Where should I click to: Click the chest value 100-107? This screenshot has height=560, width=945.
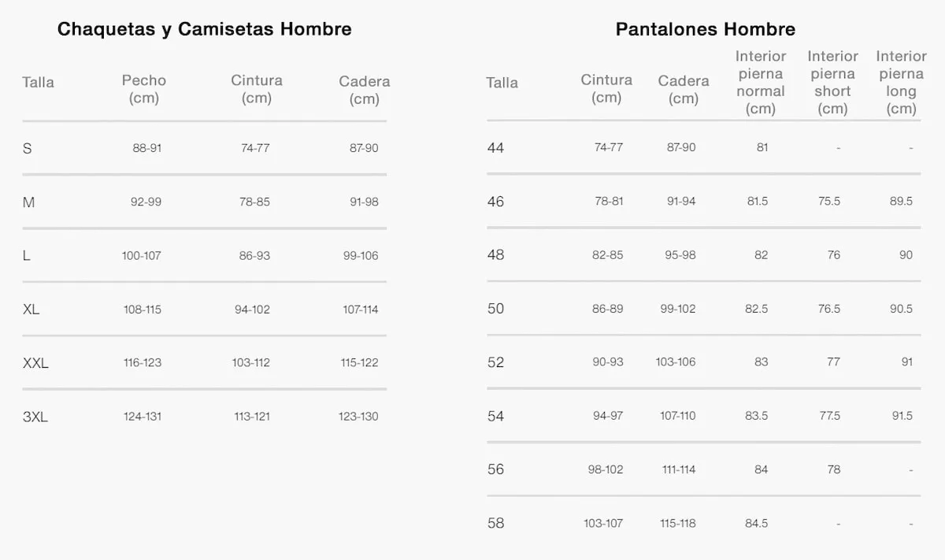(x=142, y=256)
